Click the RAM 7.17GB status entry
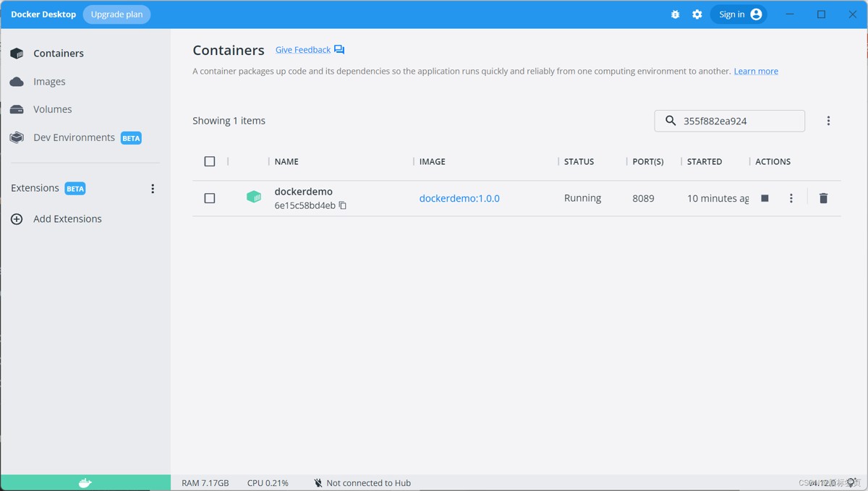The image size is (868, 491). (205, 483)
